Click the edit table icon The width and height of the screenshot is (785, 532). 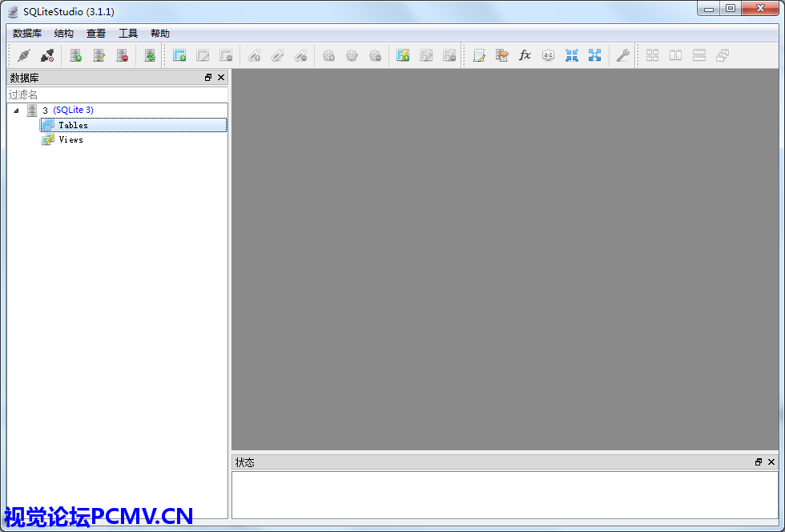203,55
